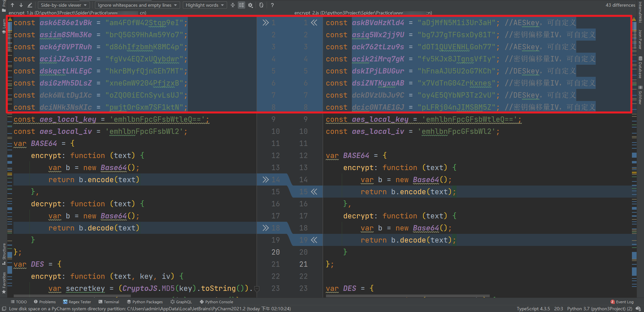Toggle collapse unchanged fragments
This screenshot has width=644, height=312.
coord(233,5)
